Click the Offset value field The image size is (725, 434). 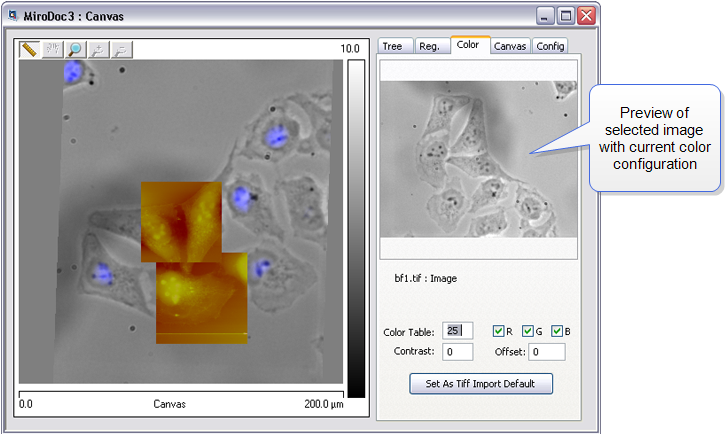click(547, 352)
